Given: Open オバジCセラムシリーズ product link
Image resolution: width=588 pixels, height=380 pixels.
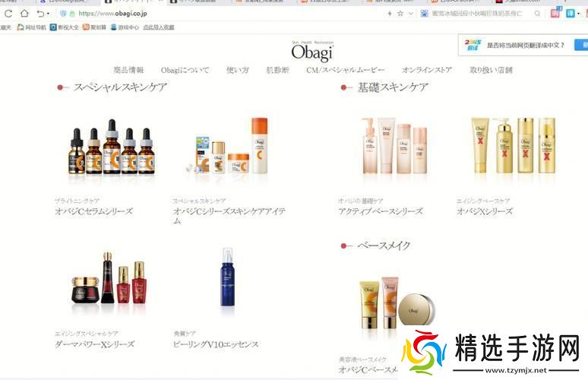Looking at the screenshot, I should point(93,211).
